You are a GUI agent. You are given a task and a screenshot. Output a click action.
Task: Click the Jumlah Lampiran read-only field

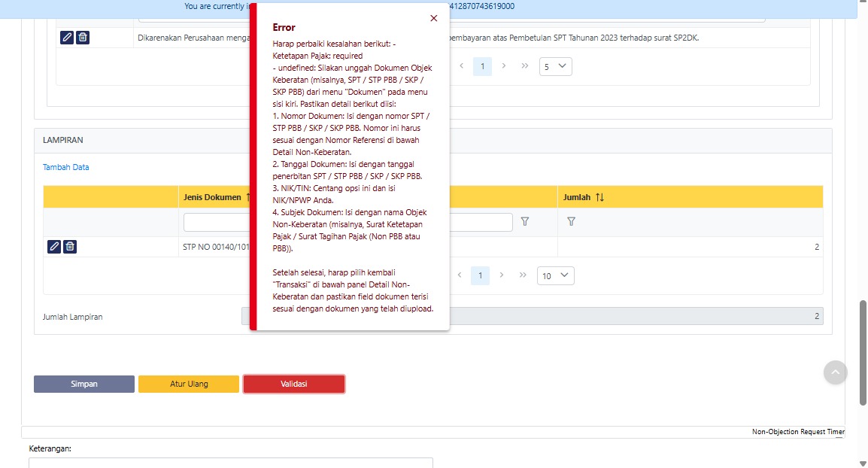533,316
